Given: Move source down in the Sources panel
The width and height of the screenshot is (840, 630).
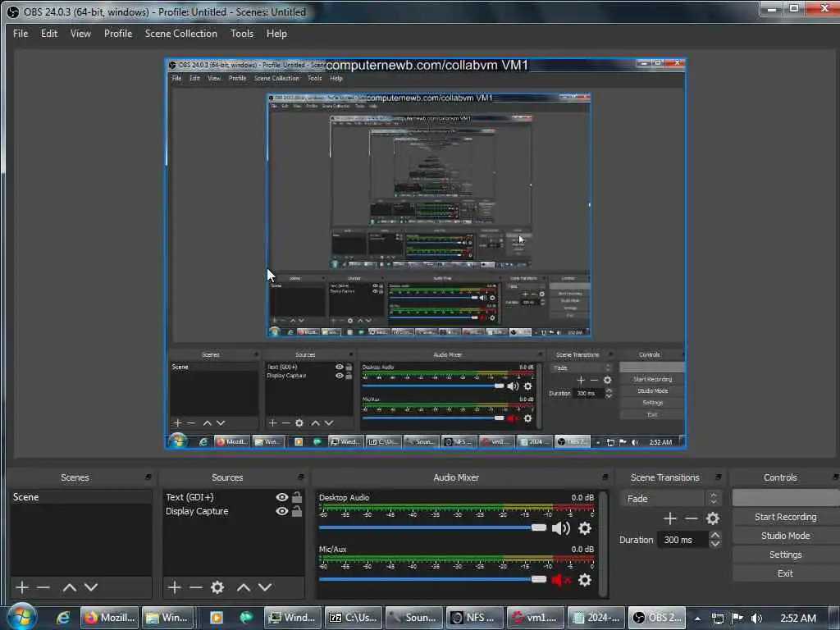Looking at the screenshot, I should (x=265, y=587).
